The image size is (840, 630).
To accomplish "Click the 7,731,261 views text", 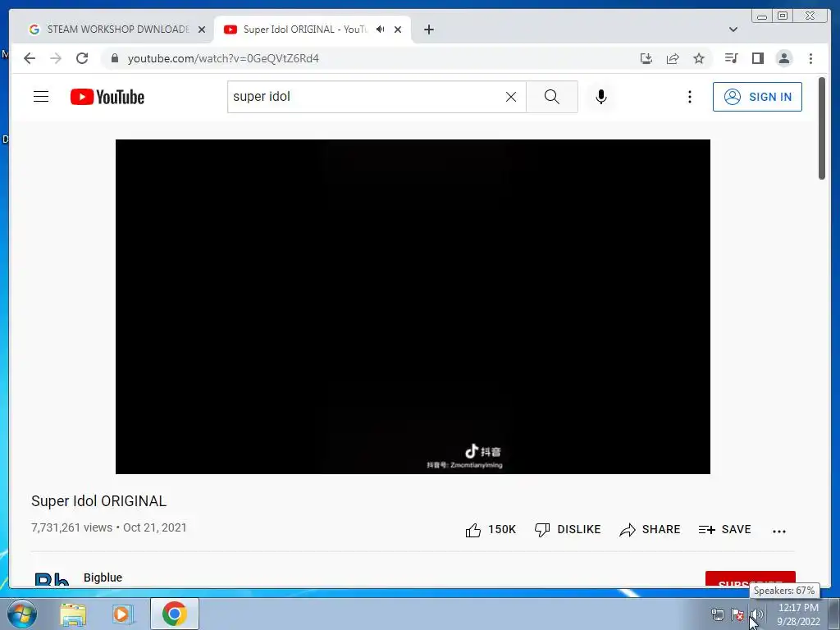I will tap(72, 527).
